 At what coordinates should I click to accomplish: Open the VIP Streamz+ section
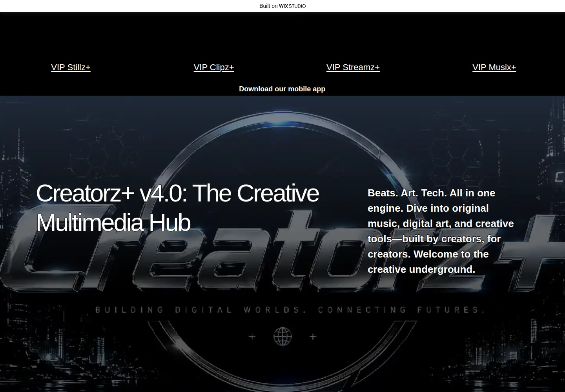point(353,67)
